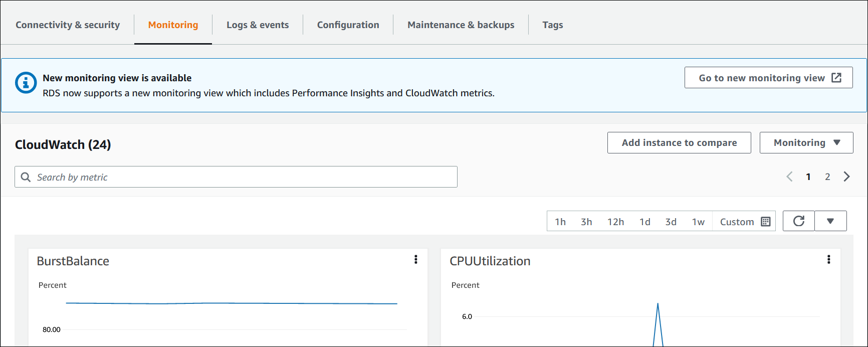Select the 1h time range
Viewport: 868px width, 347px height.
(560, 222)
